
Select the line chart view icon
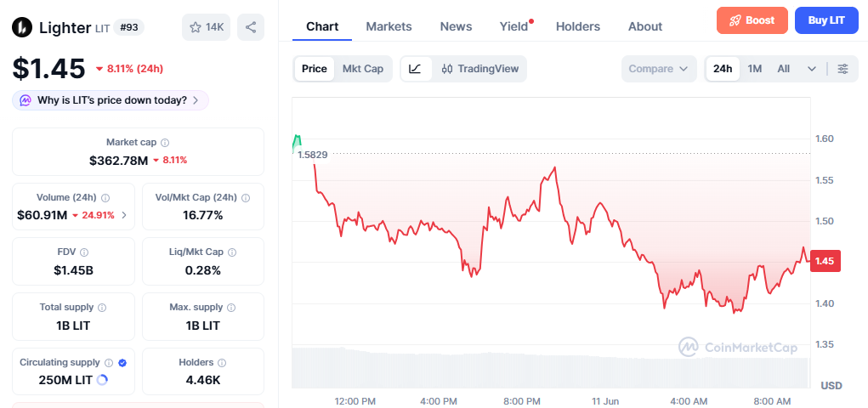coord(417,69)
